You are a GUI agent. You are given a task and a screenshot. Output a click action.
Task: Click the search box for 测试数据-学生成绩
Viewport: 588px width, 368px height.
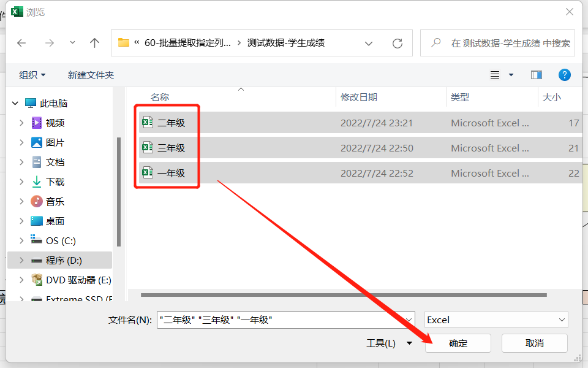tap(497, 43)
